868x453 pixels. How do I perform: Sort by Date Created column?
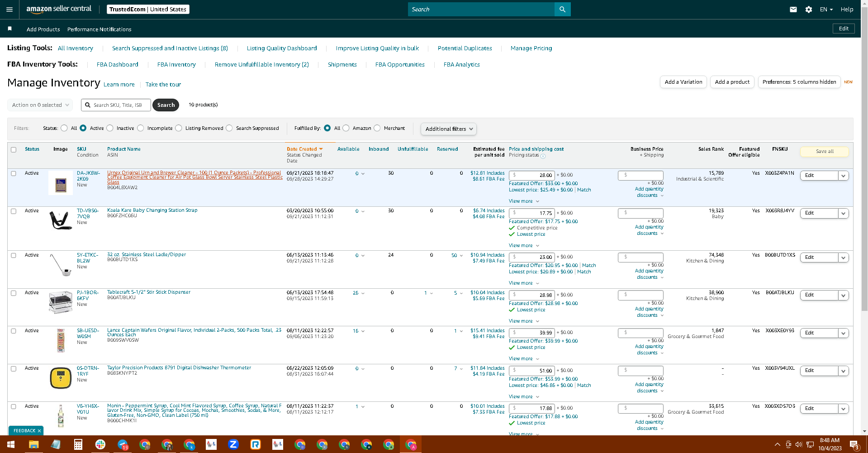[304, 149]
